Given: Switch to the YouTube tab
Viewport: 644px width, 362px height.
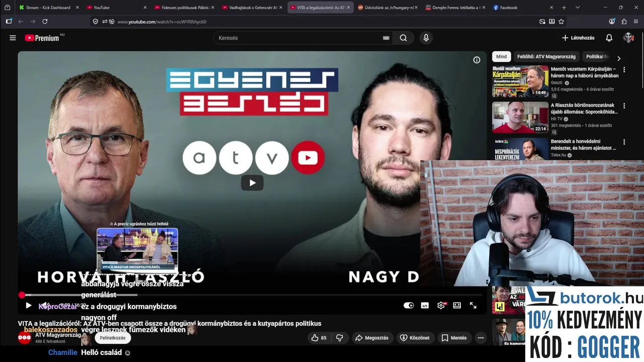Looking at the screenshot, I should pyautogui.click(x=116, y=8).
